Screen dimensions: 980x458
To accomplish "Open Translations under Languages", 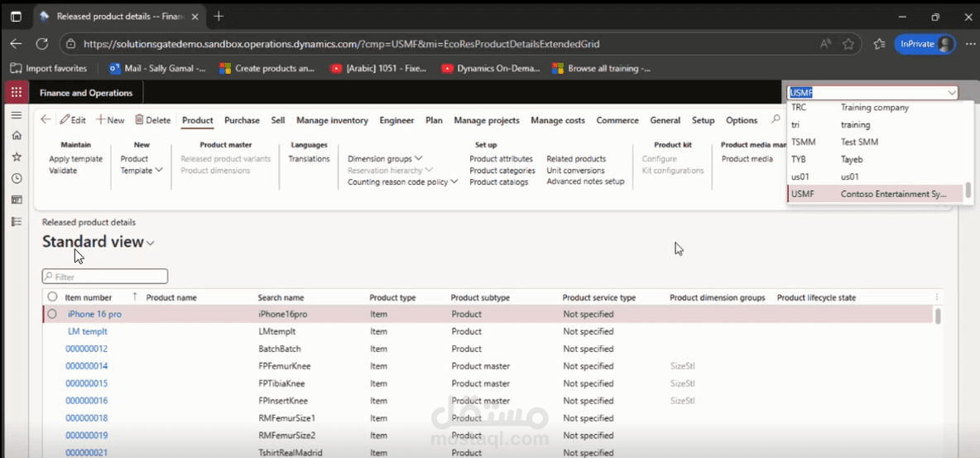I will point(309,159).
